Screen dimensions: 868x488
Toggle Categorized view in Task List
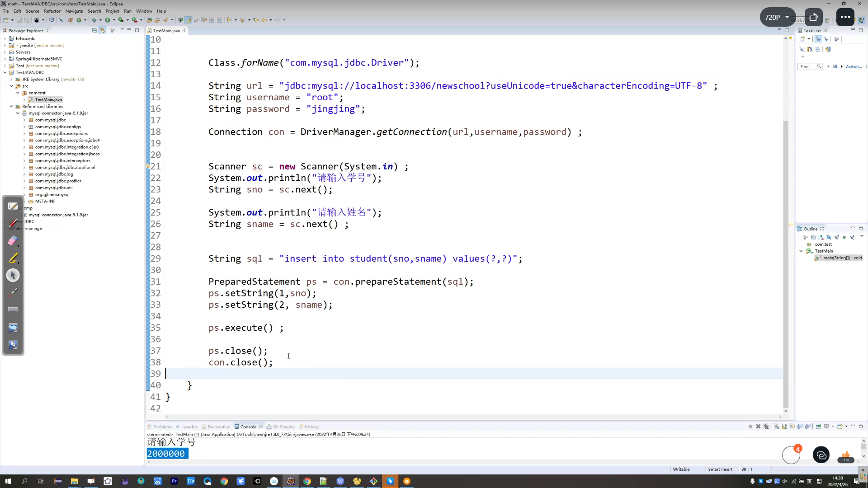[x=818, y=39]
